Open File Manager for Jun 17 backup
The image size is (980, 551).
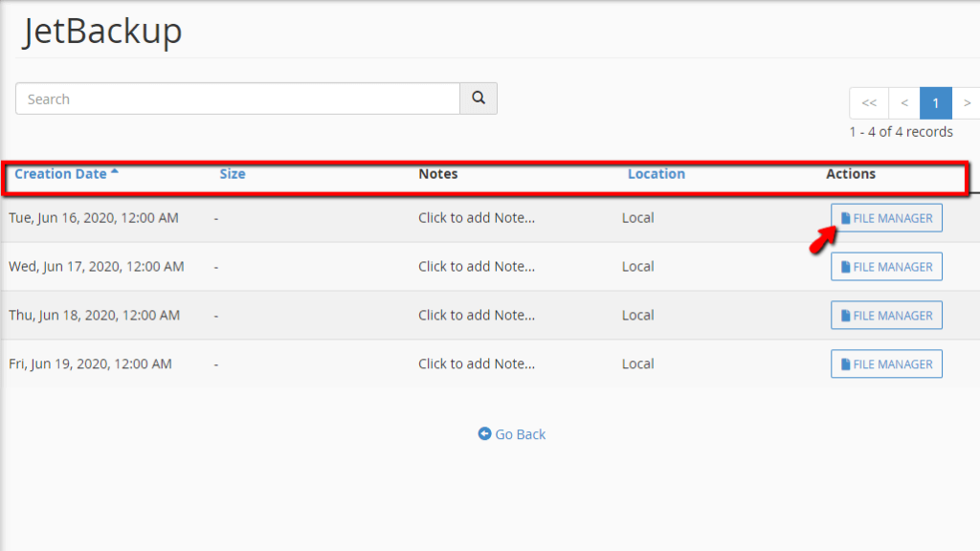coord(886,267)
